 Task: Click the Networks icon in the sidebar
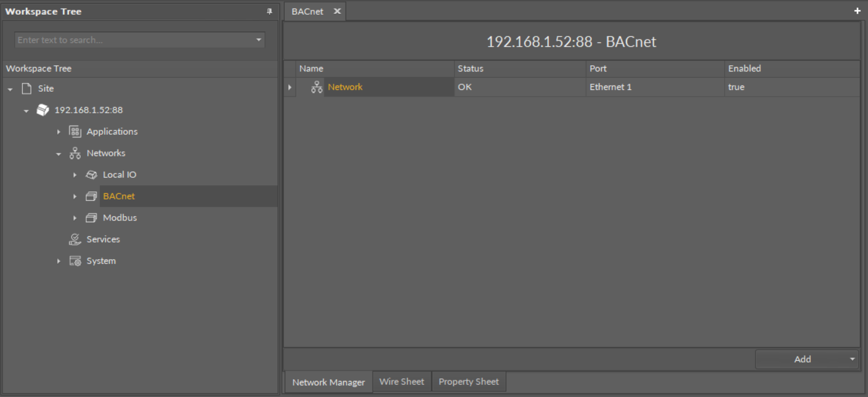pyautogui.click(x=75, y=153)
